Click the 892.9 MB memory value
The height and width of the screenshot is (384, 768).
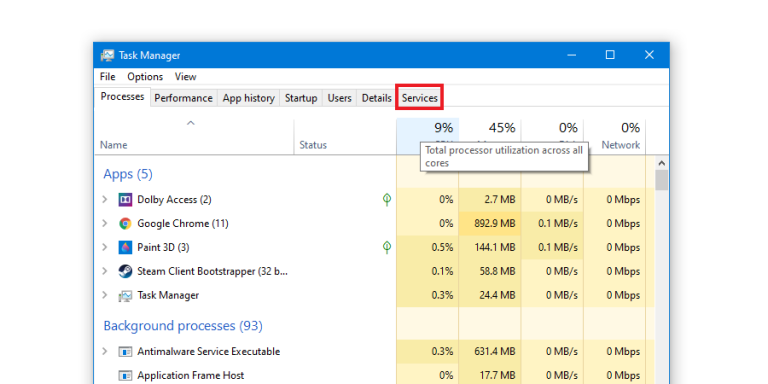pyautogui.click(x=495, y=223)
